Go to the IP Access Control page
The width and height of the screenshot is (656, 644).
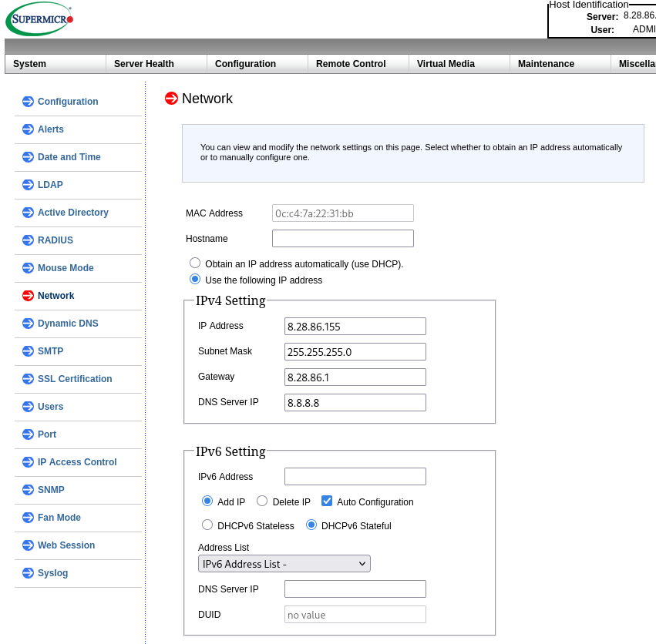click(77, 462)
